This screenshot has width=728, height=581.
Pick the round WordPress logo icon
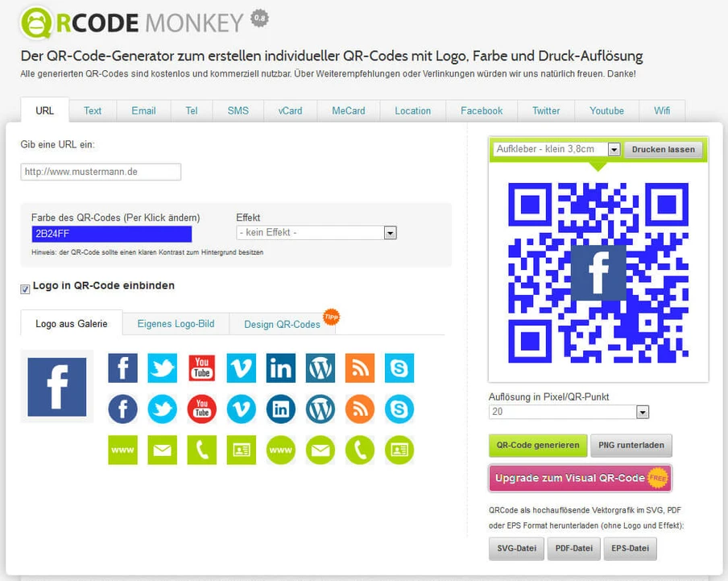point(321,409)
